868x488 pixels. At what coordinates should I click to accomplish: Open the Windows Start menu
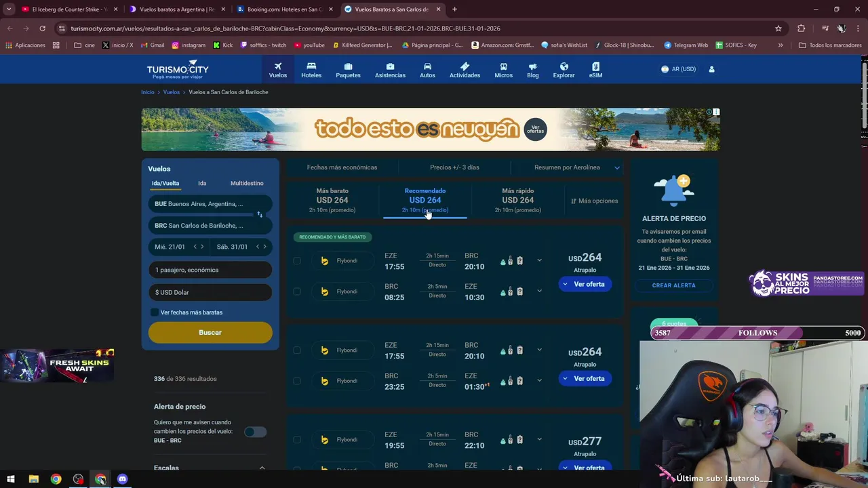10,479
